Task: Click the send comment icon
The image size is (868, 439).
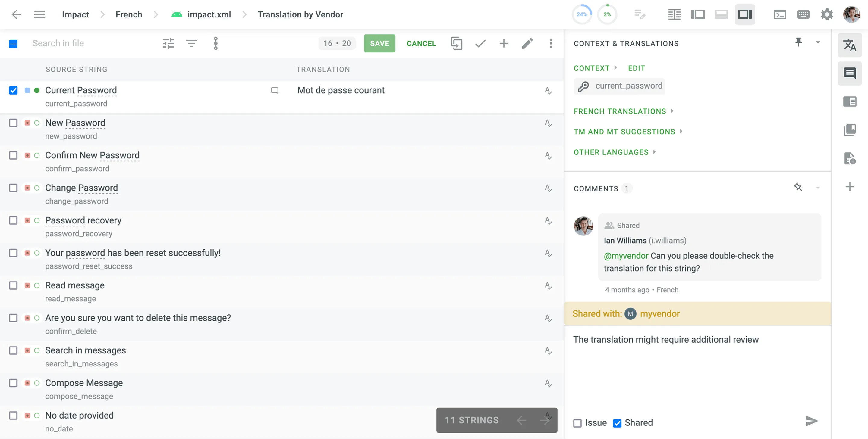Action: coord(812,421)
